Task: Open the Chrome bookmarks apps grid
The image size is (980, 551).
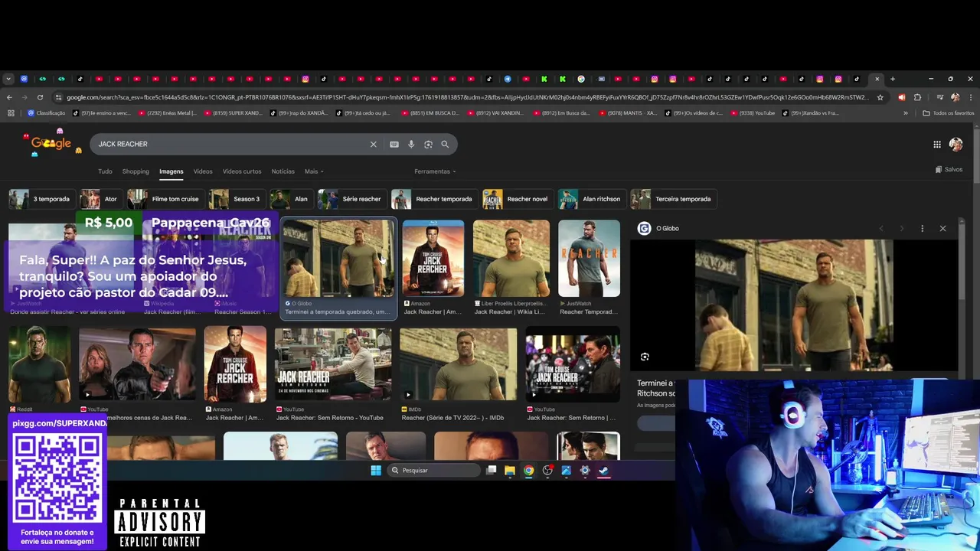Action: (x=11, y=113)
